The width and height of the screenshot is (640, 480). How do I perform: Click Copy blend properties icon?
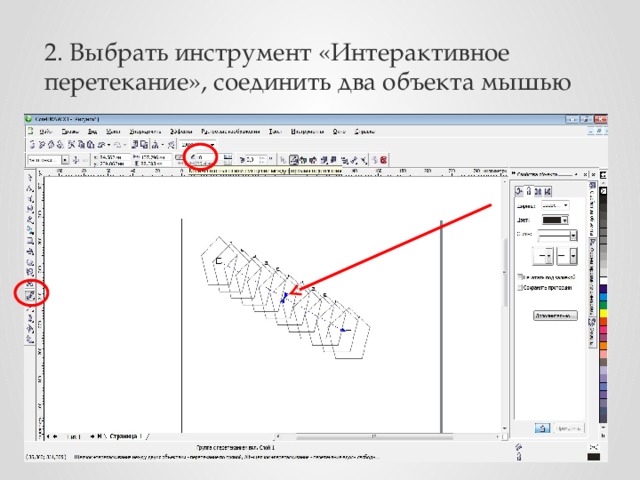tap(374, 160)
